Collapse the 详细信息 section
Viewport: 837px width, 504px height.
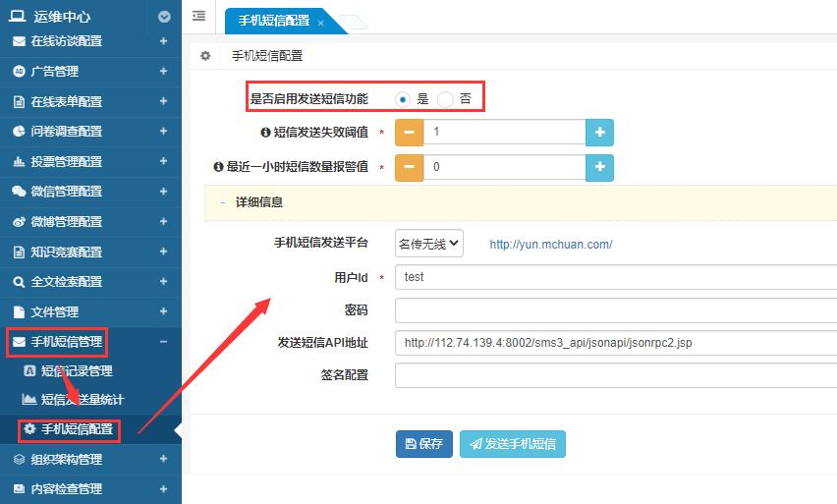[223, 202]
